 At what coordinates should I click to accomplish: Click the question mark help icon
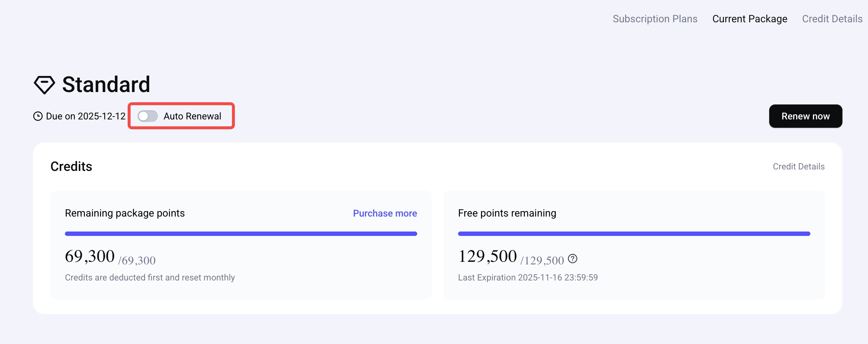pyautogui.click(x=573, y=259)
